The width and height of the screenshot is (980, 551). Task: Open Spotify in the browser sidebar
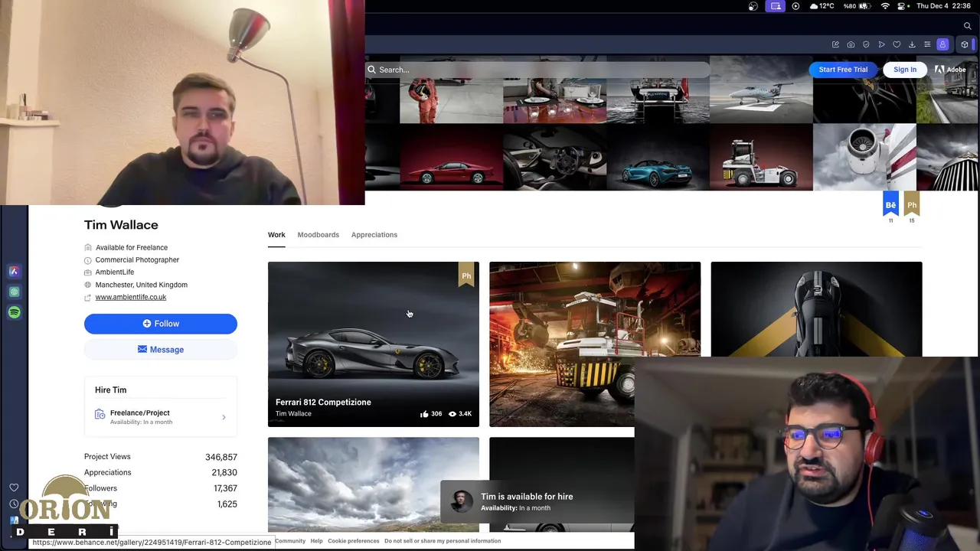tap(14, 312)
